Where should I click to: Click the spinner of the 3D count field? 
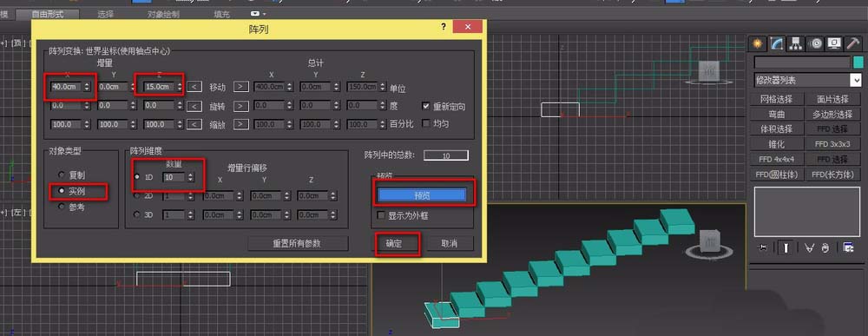(x=191, y=214)
